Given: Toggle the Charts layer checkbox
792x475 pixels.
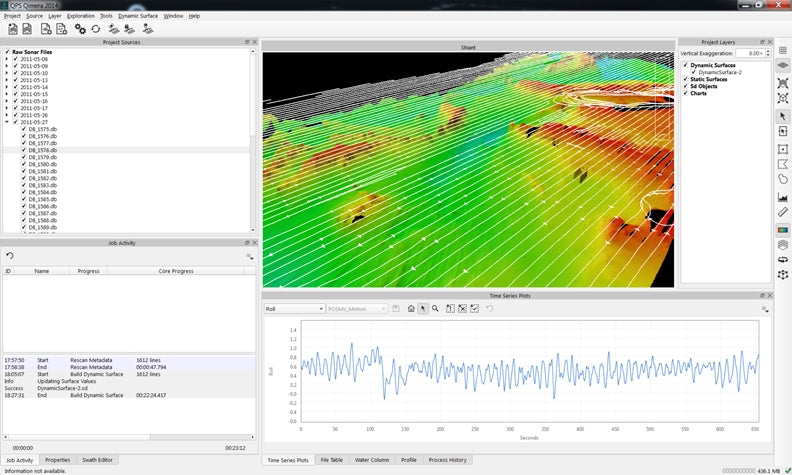Looking at the screenshot, I should pos(685,93).
